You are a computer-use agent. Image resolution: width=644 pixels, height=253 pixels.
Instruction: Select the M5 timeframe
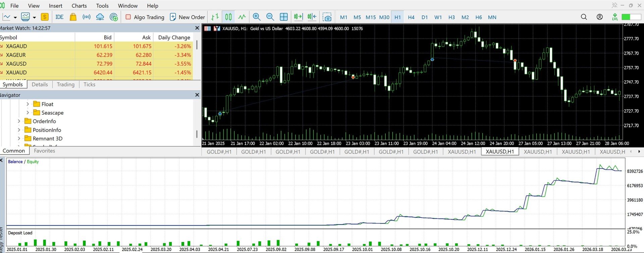[357, 17]
